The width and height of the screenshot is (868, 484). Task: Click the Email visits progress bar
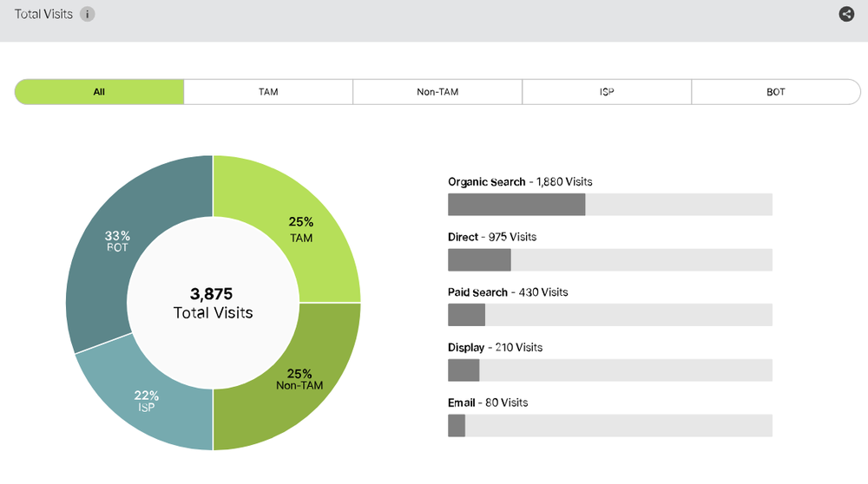(610, 425)
